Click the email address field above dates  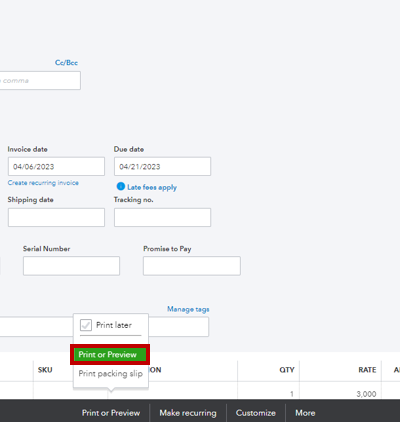tap(40, 80)
